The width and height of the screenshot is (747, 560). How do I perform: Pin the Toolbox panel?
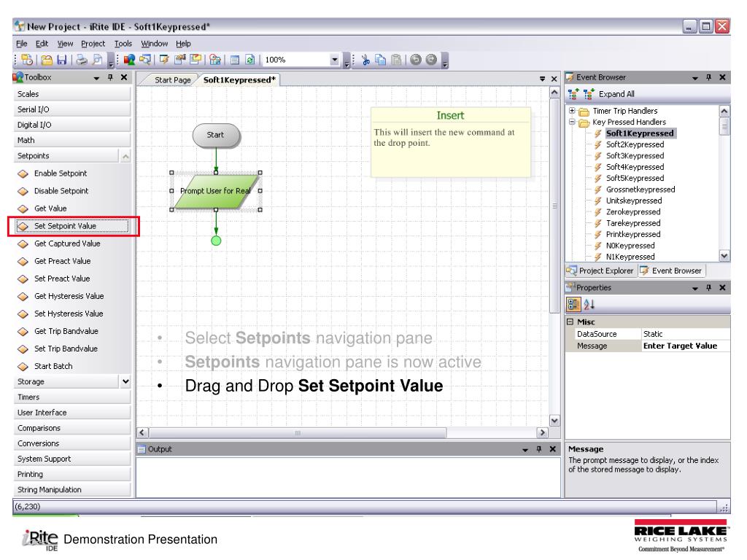pos(111,77)
